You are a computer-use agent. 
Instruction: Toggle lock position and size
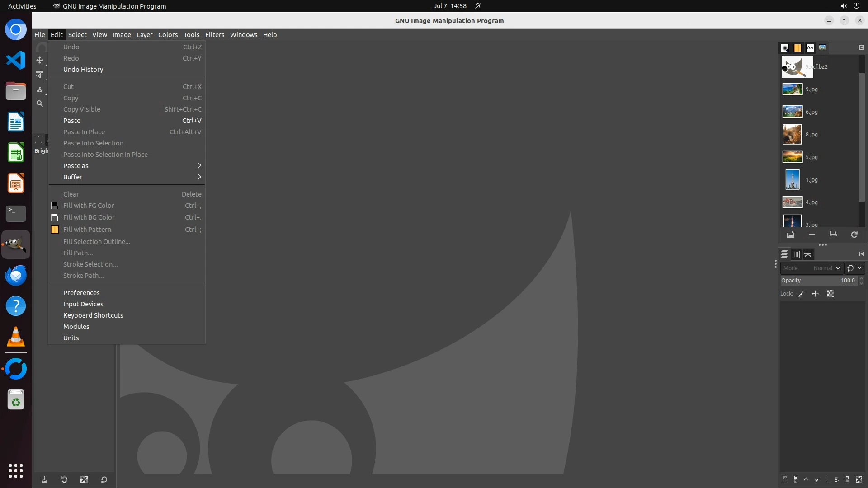pos(816,294)
